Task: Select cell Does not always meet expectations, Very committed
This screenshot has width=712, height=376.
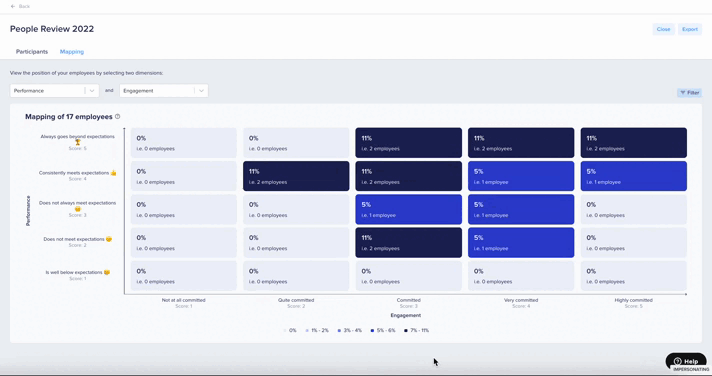Action: coord(521,209)
